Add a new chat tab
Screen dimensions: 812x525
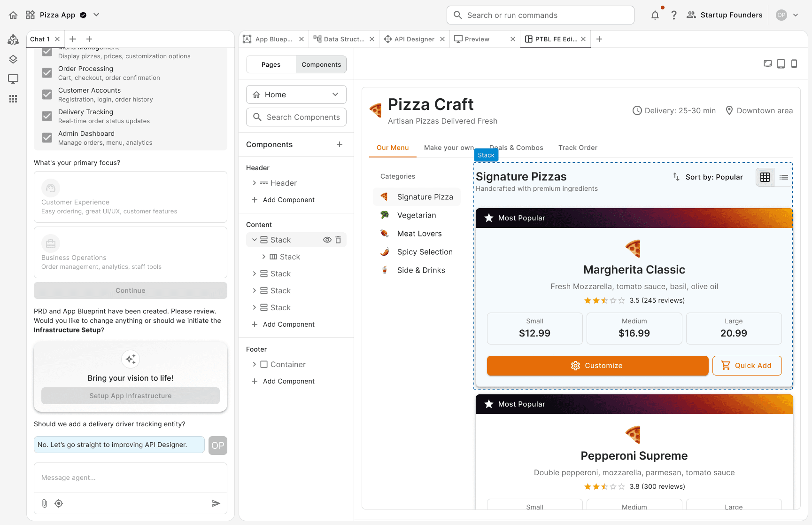coord(73,39)
